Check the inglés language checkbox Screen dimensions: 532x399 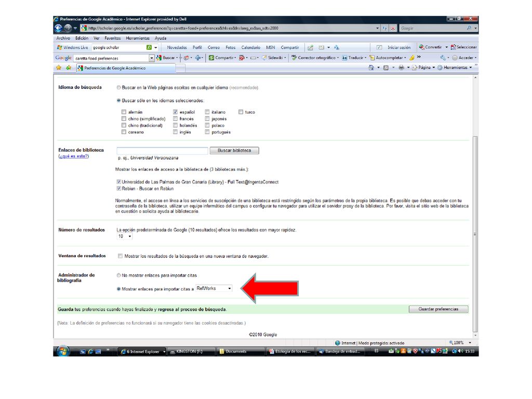click(x=176, y=132)
